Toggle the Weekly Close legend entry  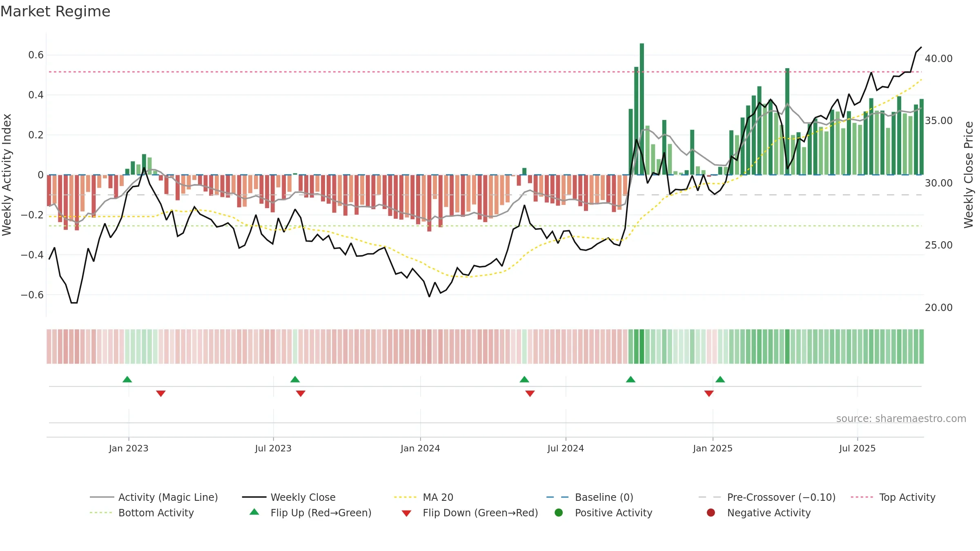[x=289, y=497]
